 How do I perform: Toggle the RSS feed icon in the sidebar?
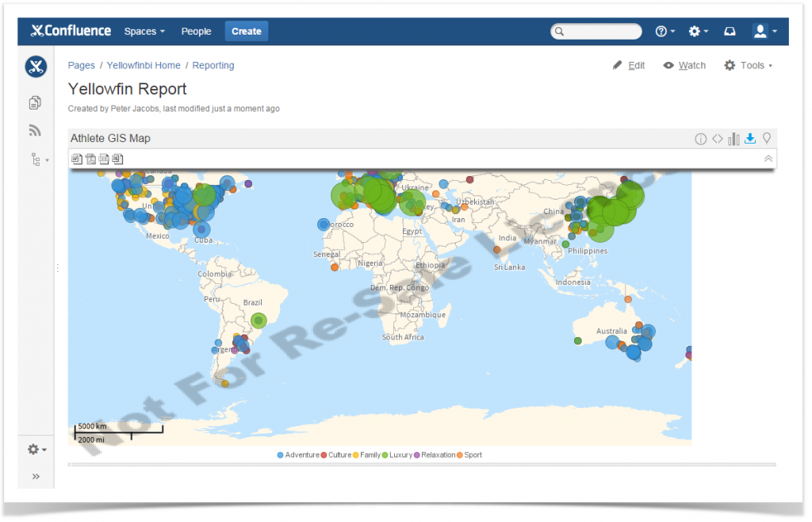coord(34,130)
